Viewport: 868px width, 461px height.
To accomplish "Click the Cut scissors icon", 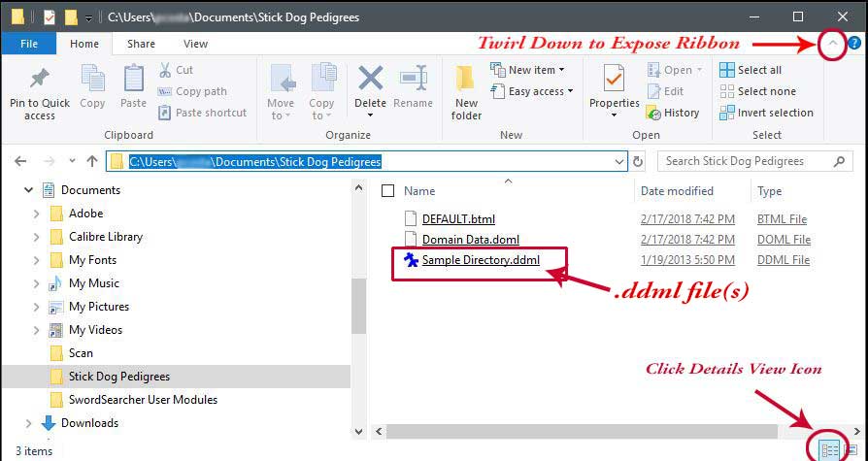I will click(165, 70).
